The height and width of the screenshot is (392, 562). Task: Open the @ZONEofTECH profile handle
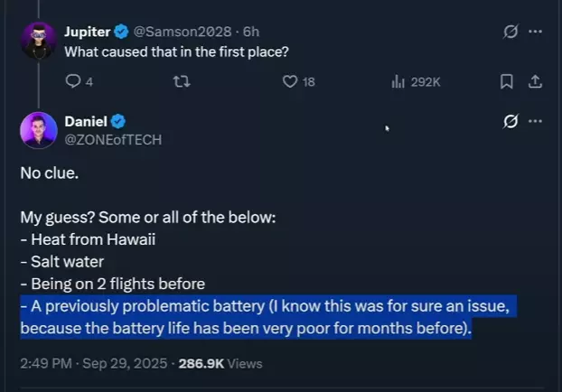coord(113,138)
